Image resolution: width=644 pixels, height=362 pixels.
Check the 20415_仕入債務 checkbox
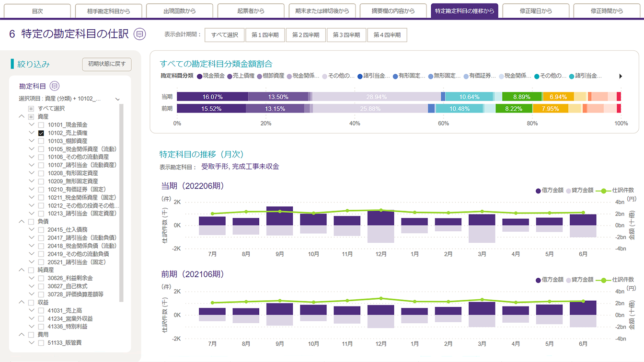[x=41, y=230]
